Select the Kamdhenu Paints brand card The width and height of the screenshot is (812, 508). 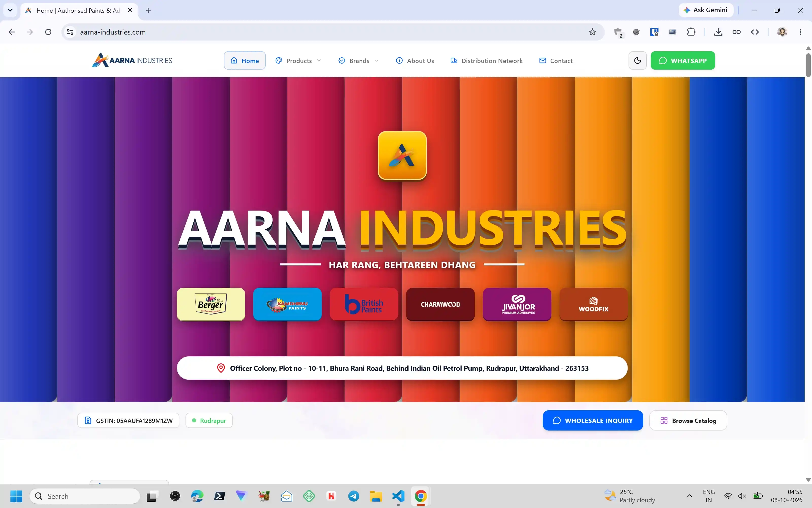click(x=287, y=304)
